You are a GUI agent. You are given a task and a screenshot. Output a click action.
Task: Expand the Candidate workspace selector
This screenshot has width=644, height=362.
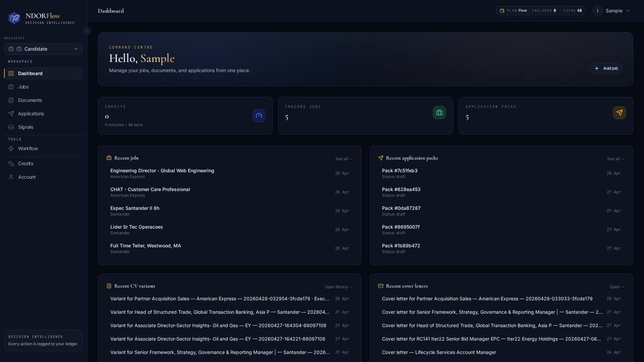43,48
